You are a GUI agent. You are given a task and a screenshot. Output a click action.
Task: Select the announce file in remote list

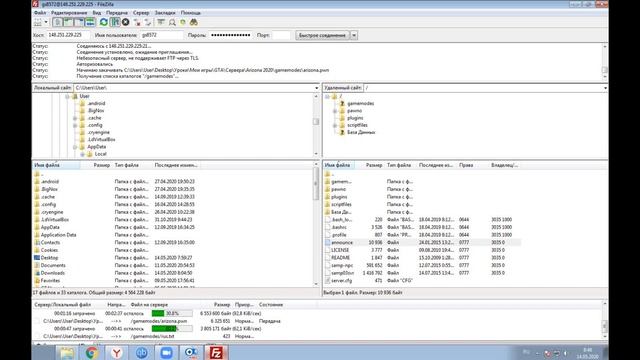[x=342, y=242]
